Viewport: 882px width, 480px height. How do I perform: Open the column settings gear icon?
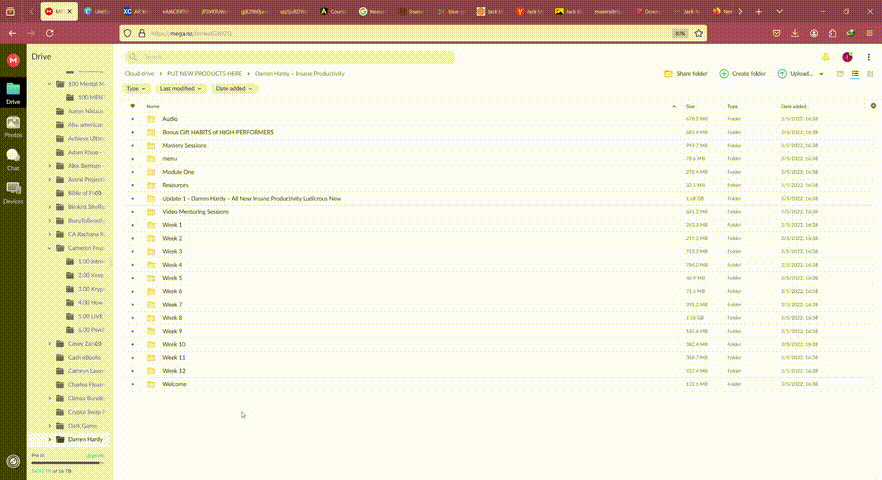tap(873, 106)
